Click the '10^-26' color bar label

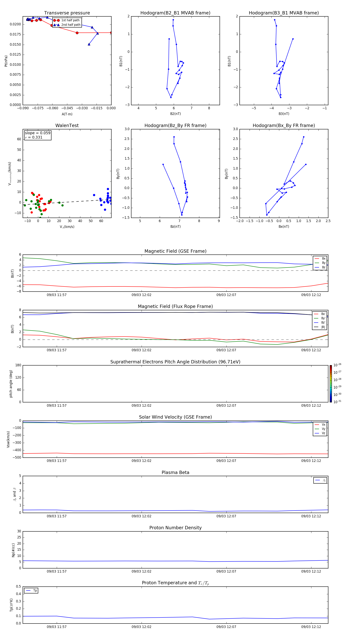click(337, 365)
